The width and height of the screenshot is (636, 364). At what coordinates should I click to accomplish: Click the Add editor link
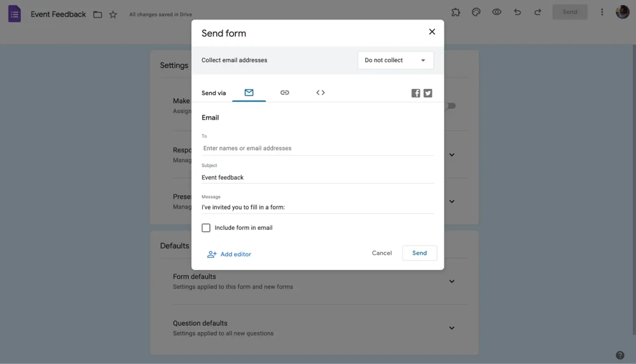230,254
